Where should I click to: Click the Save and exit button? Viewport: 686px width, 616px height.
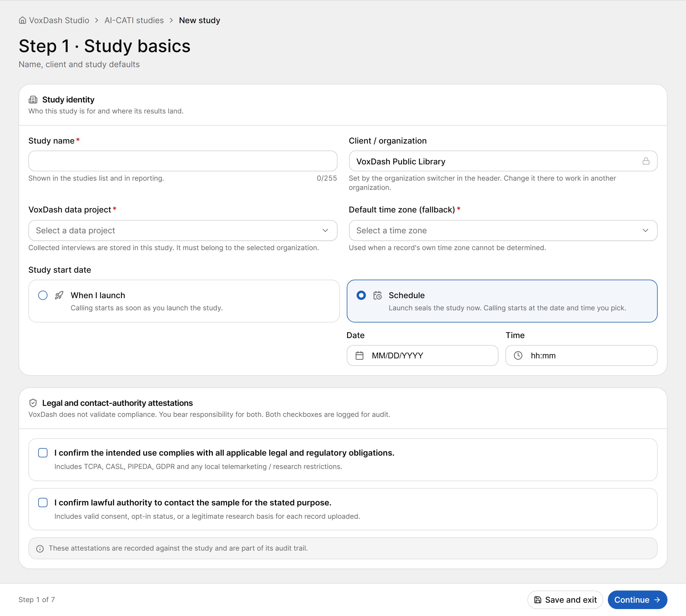pos(565,600)
